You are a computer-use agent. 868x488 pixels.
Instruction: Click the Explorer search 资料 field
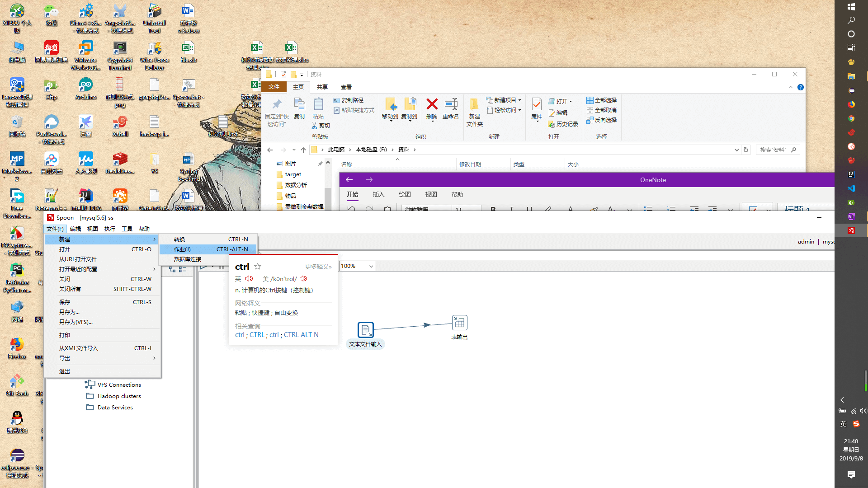[778, 150]
